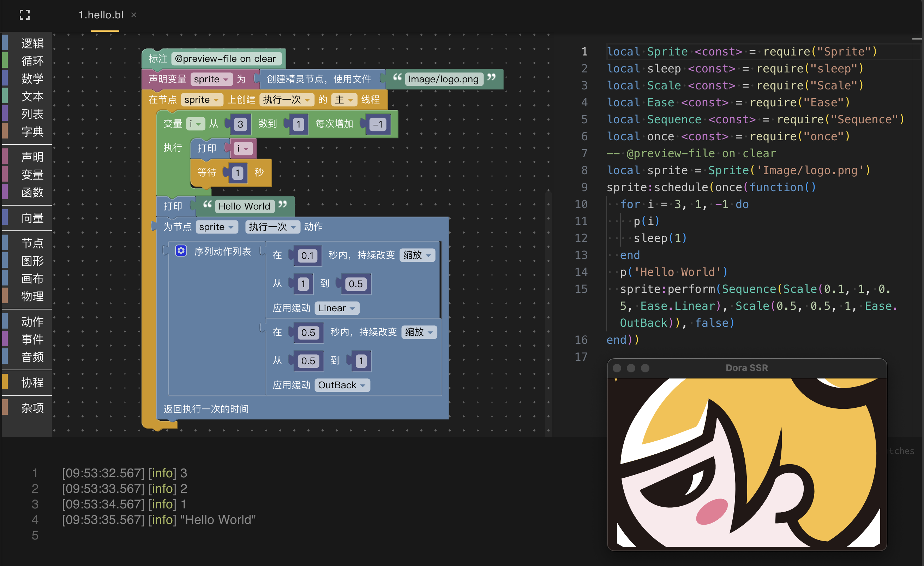Click the 0.1 seconds number field
Viewport: 924px width, 566px height.
(307, 255)
